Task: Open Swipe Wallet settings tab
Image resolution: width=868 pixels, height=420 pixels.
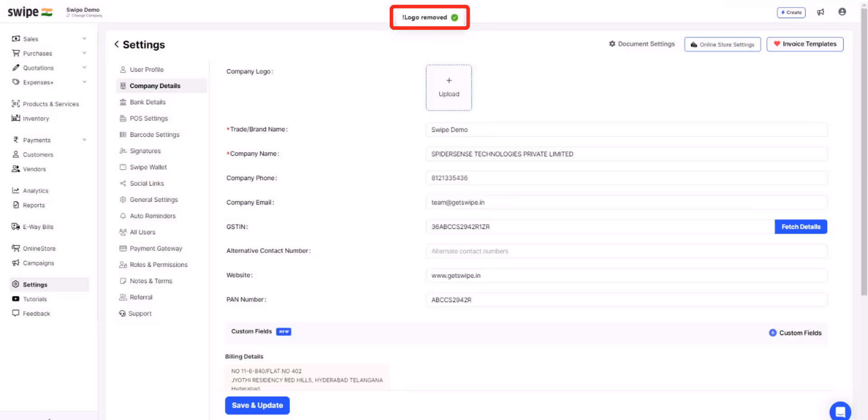Action: pos(161,167)
